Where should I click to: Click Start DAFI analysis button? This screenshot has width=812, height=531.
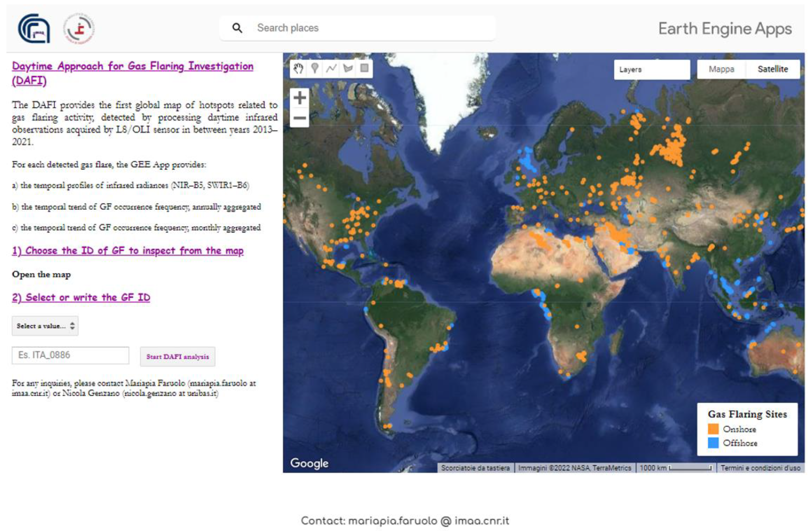177,357
